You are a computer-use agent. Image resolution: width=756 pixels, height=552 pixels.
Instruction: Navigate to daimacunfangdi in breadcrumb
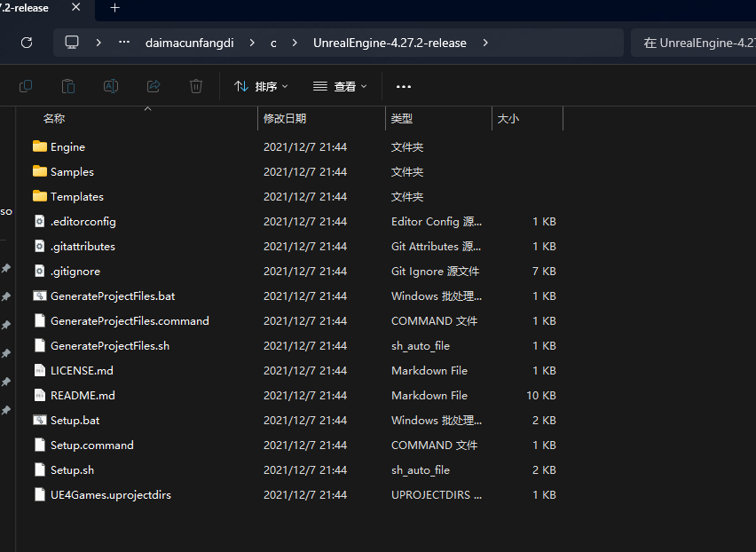pyautogui.click(x=190, y=43)
